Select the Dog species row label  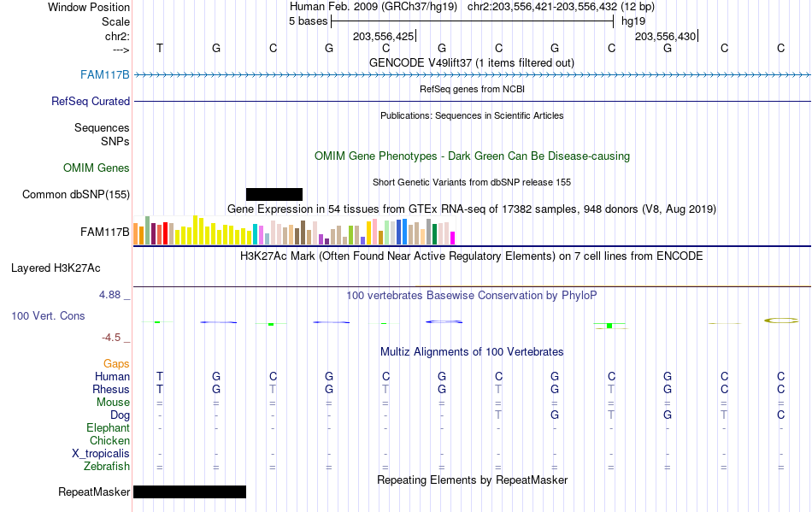(x=121, y=415)
